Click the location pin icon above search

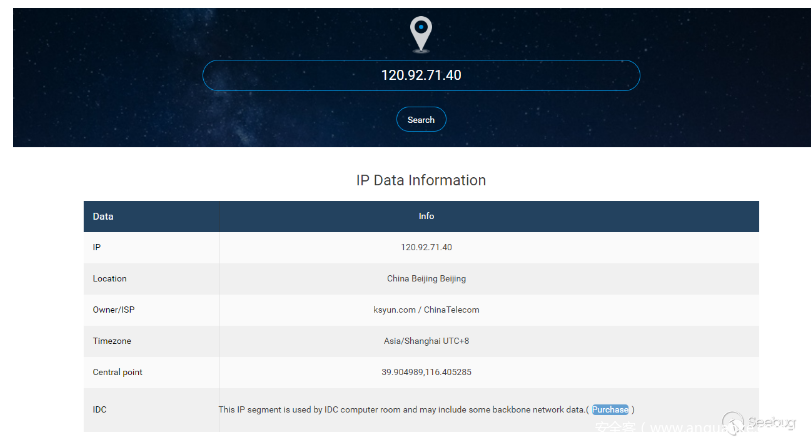click(x=421, y=33)
